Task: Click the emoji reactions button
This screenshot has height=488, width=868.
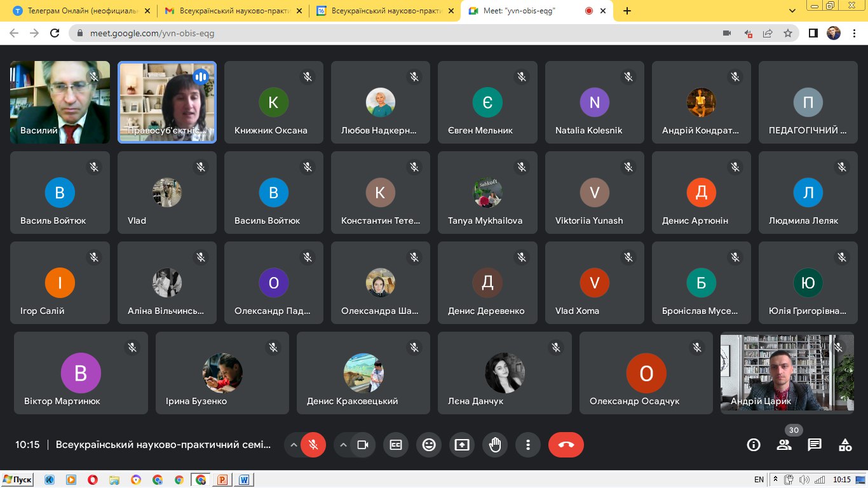Action: coord(429,445)
